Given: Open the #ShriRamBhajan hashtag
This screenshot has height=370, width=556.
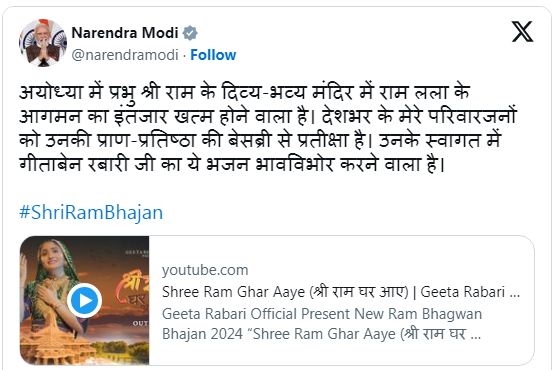Looking at the screenshot, I should 91,212.
